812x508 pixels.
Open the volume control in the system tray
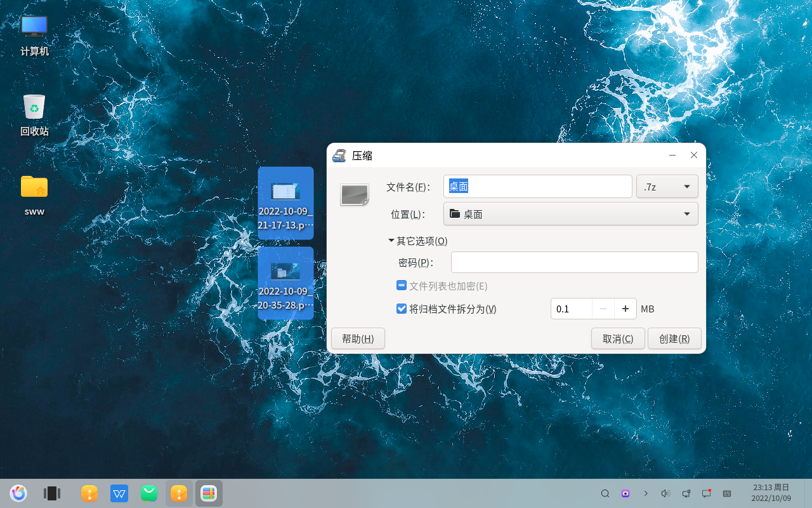click(665, 493)
